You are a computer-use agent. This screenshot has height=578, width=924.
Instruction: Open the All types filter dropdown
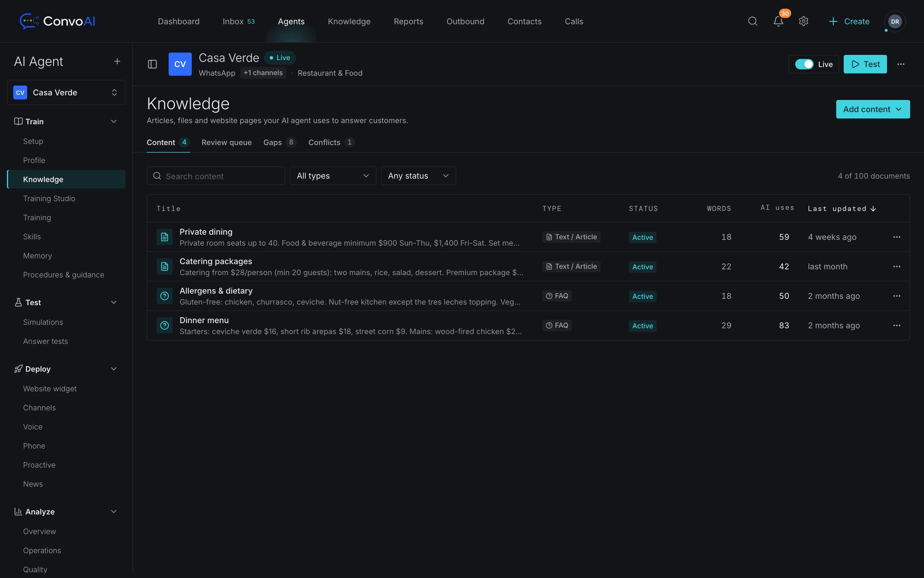(333, 176)
